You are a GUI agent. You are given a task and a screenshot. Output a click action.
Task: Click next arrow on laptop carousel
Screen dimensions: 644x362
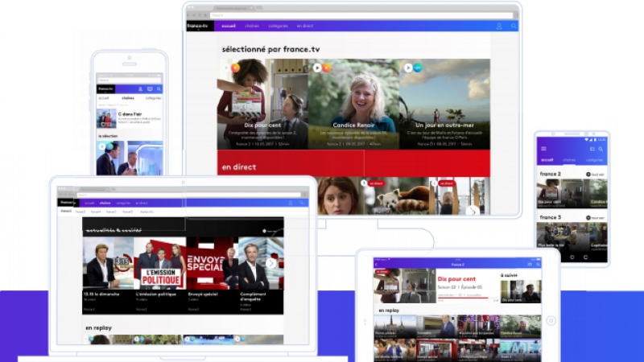click(x=271, y=263)
